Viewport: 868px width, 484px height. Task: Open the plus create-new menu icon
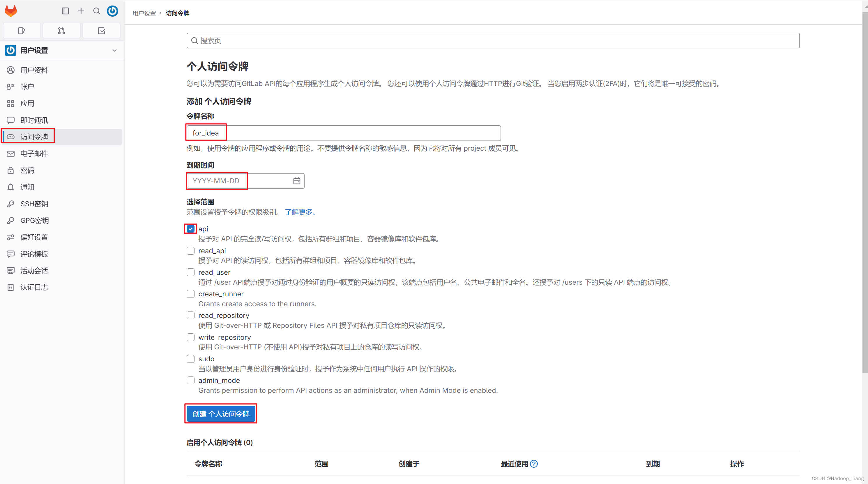(81, 11)
